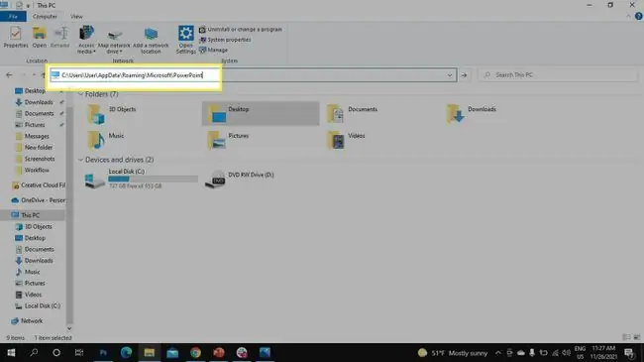Click the address bar path field
The width and height of the screenshot is (644, 362).
[x=253, y=75]
